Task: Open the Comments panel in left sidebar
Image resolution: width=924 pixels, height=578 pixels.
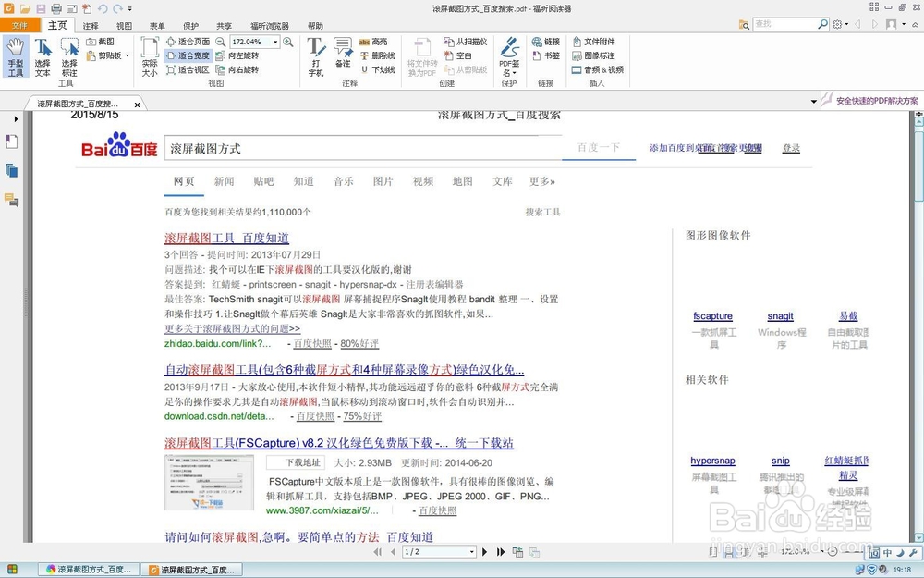Action: coord(11,200)
